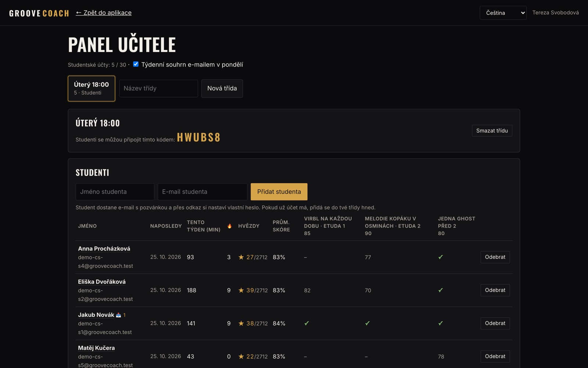The width and height of the screenshot is (588, 368).
Task: Click Eliška Dvořáková's Jedna ghost checkmark
Action: 441,290
